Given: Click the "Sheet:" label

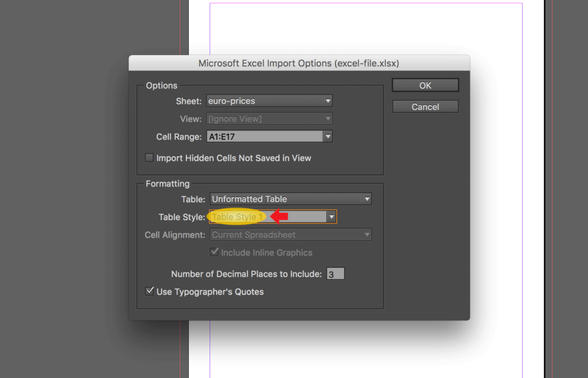Looking at the screenshot, I should pos(188,101).
